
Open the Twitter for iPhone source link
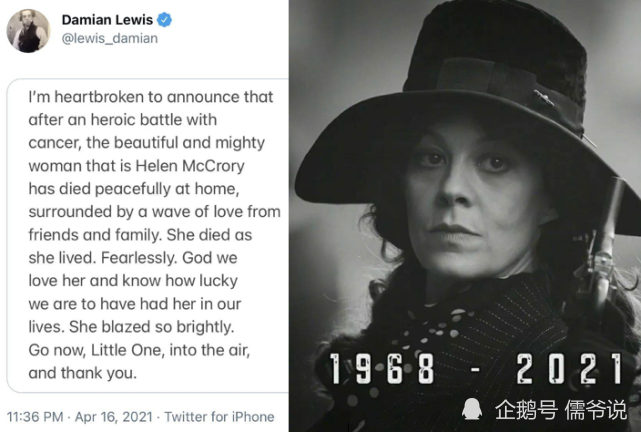pyautogui.click(x=217, y=415)
